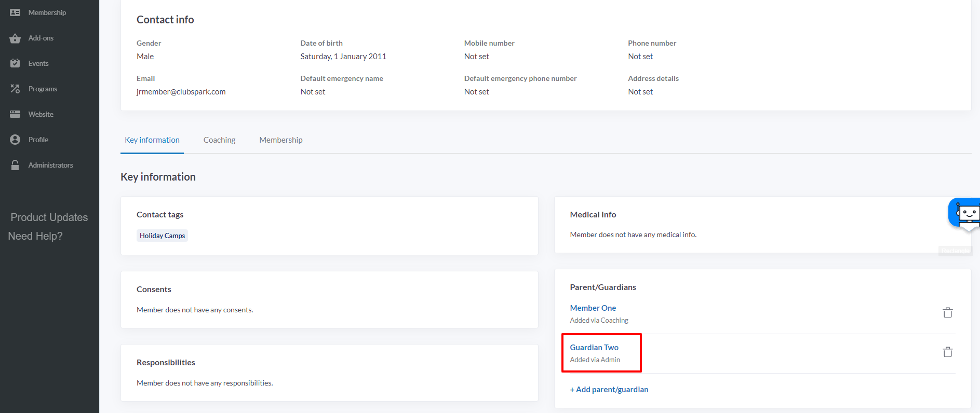Screen dimensions: 980x413
Task: Click the Website icon in sidebar
Action: 15,114
